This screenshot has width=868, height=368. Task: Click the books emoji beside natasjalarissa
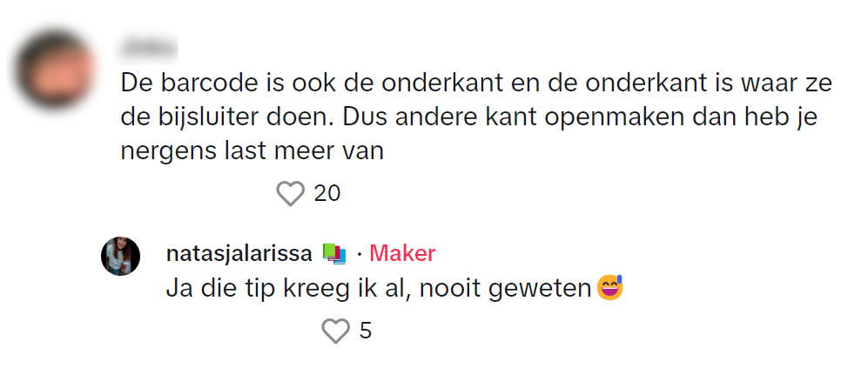pyautogui.click(x=334, y=254)
